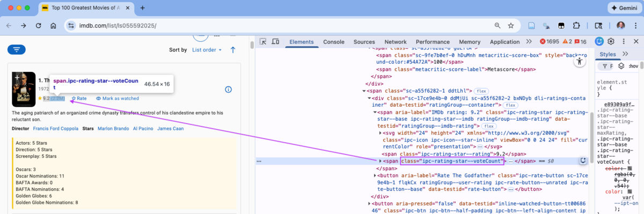
Task: Open Al Pacino star link
Action: (x=143, y=129)
